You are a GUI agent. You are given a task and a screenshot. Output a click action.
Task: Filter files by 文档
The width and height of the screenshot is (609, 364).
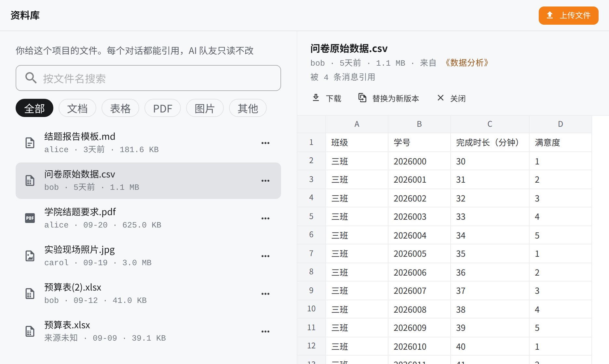77,108
